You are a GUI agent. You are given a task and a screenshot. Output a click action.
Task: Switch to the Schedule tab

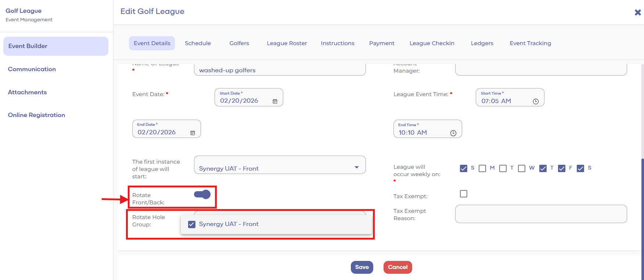pyautogui.click(x=198, y=43)
